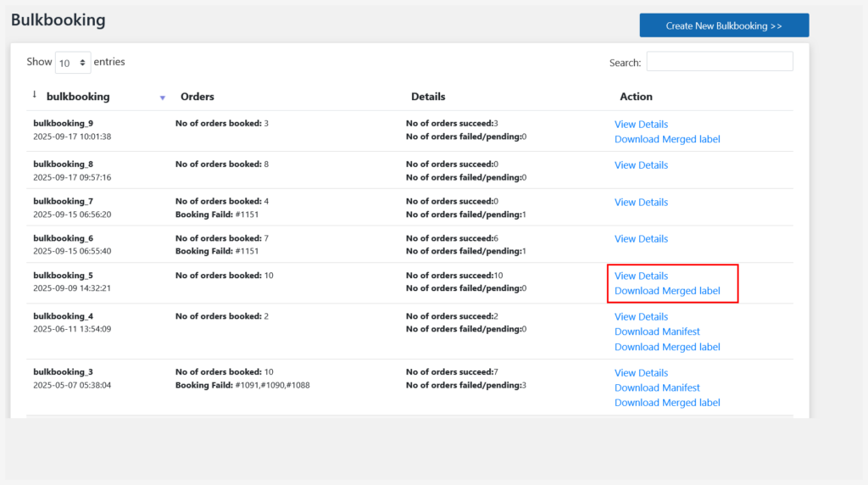
Task: Click Create New Bulkbooking button
Action: [x=724, y=25]
